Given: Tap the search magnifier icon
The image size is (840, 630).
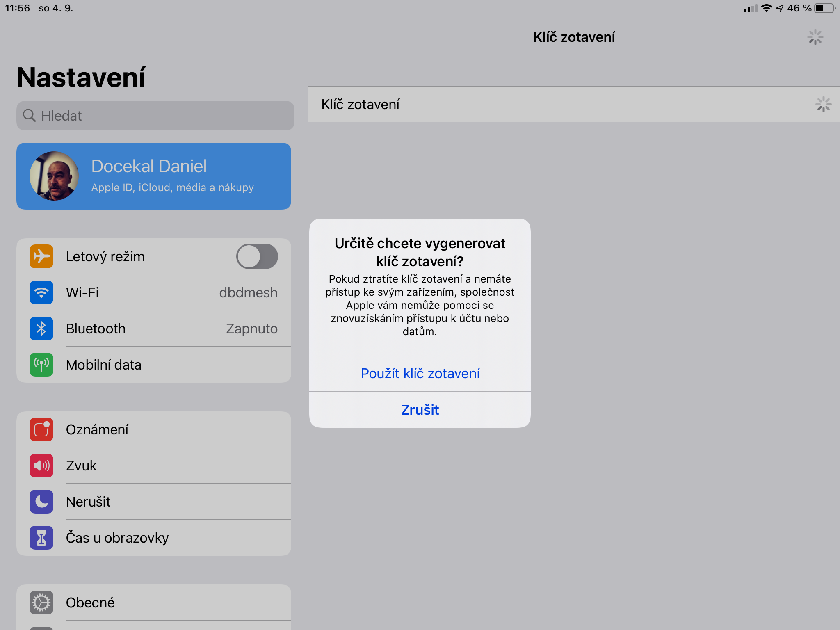Looking at the screenshot, I should (29, 115).
